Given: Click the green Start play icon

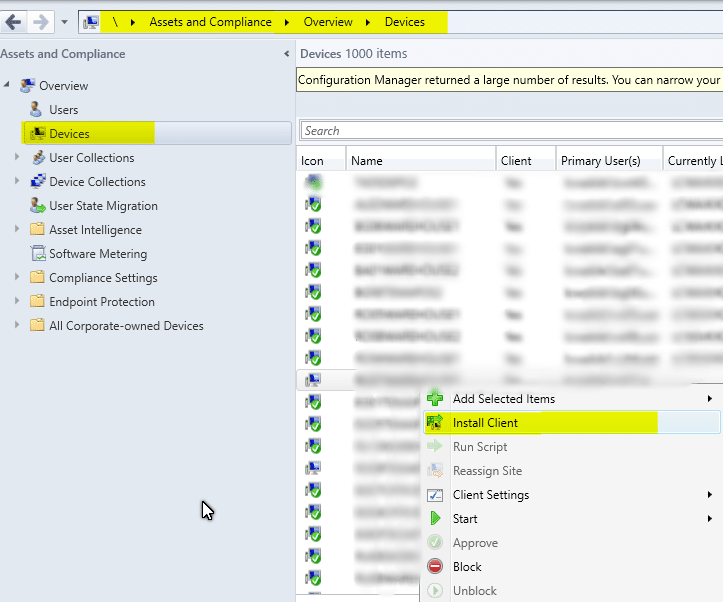Looking at the screenshot, I should (x=435, y=519).
